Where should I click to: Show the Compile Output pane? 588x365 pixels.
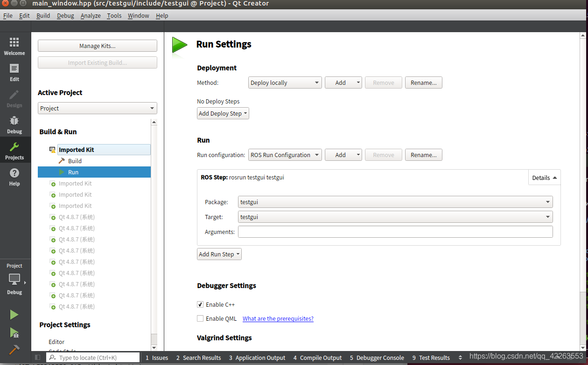coord(317,358)
